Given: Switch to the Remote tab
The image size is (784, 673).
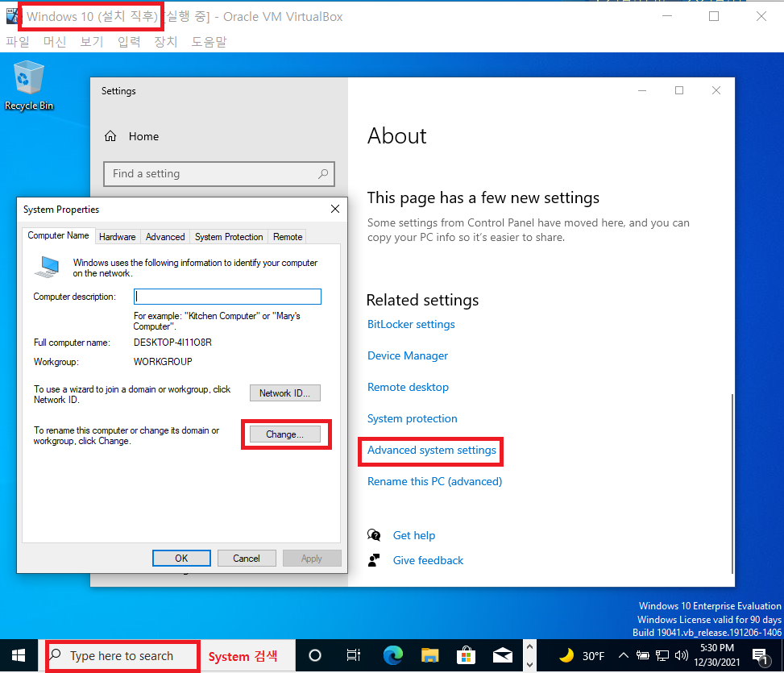Looking at the screenshot, I should (x=288, y=237).
